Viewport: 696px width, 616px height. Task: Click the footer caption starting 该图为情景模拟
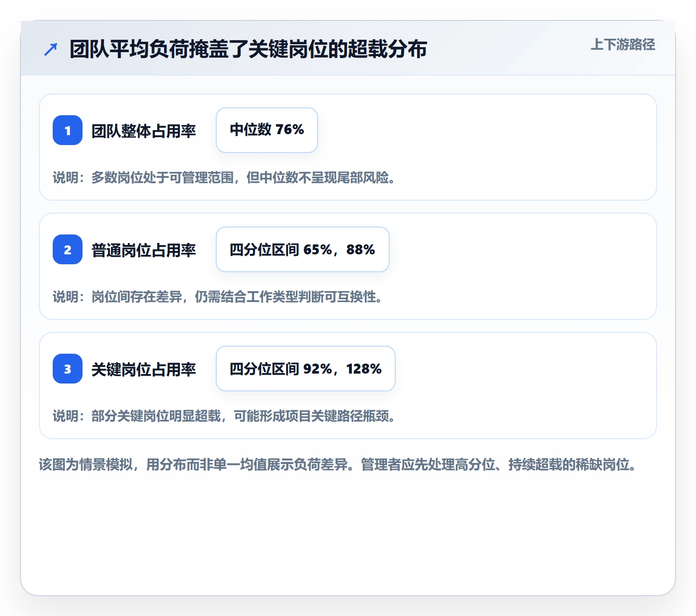(x=338, y=465)
